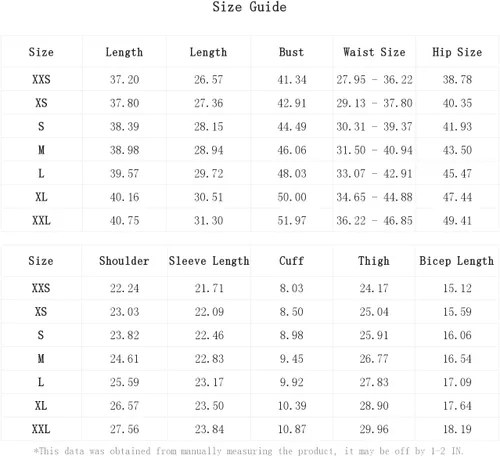
Task: Select the thigh value 25.91
Action: pos(374,335)
